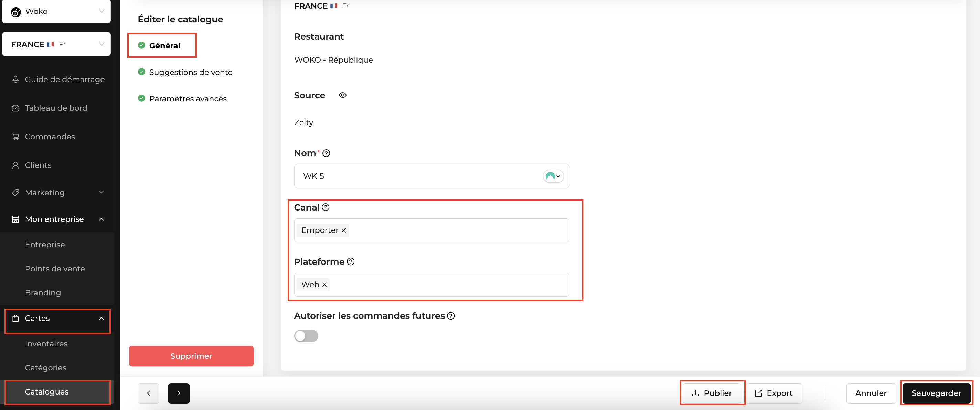Click the Woko logo icon
This screenshot has width=980, height=410.
(x=16, y=12)
